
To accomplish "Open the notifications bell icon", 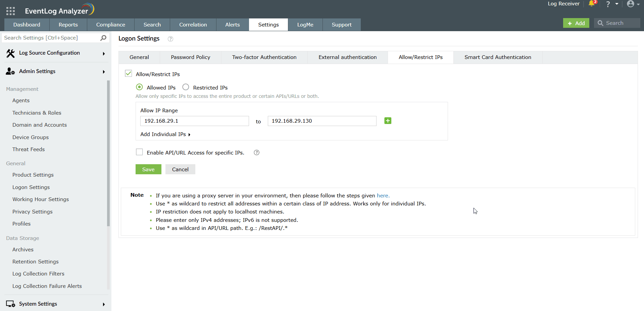I will pos(591,4).
